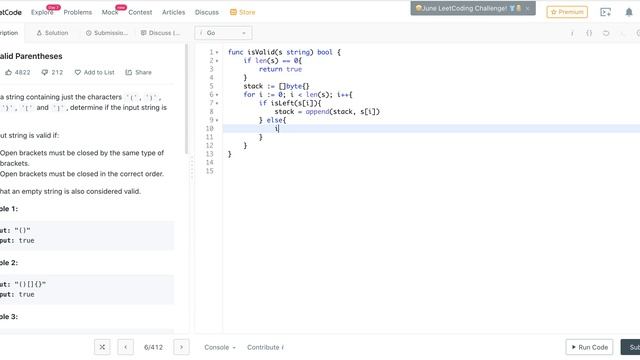The height and width of the screenshot is (360, 640).
Task: Fold the else block at line 9
Action: pyautogui.click(x=217, y=120)
